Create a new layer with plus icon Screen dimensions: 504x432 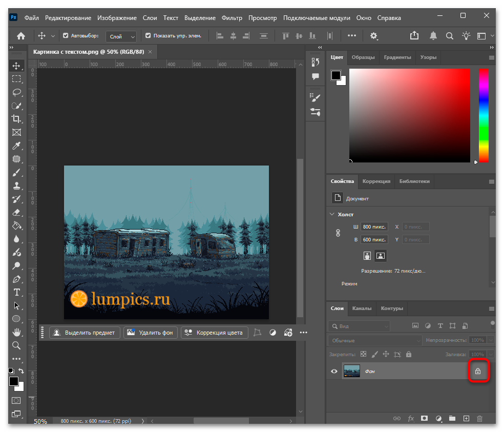pyautogui.click(x=466, y=418)
